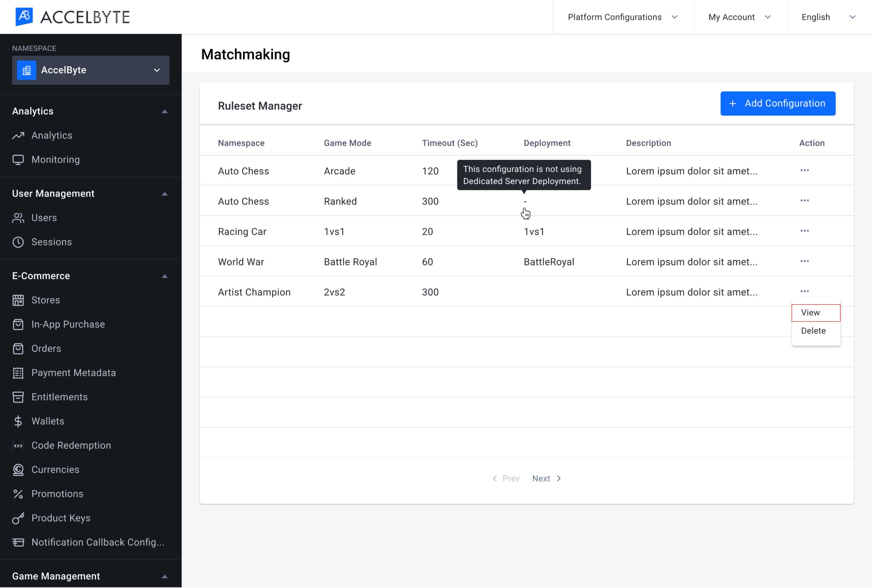Click the Wallets sidebar icon

(x=18, y=421)
